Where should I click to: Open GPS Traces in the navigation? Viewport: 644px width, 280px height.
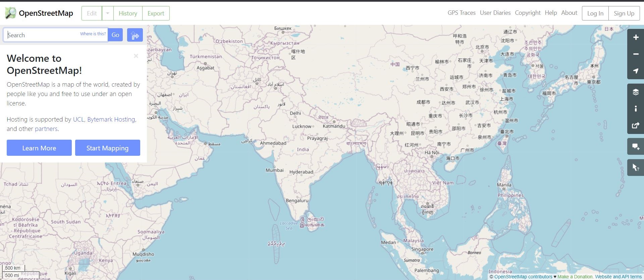pyautogui.click(x=462, y=13)
